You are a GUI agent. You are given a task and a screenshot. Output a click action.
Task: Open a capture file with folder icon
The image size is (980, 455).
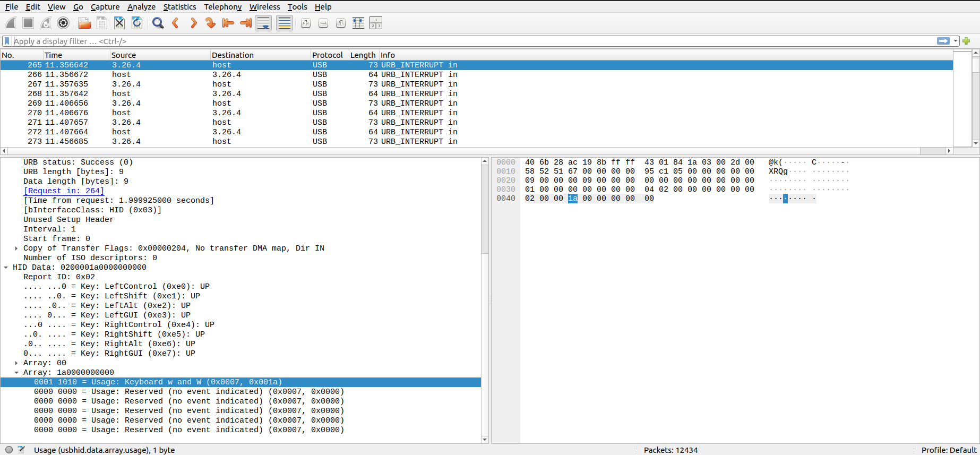pos(84,23)
